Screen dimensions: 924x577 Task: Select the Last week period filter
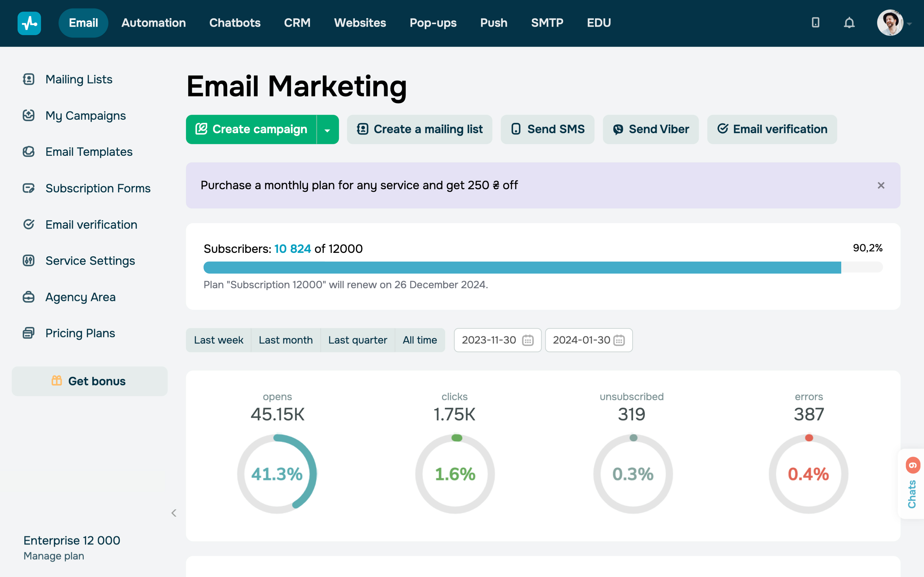[x=218, y=340]
